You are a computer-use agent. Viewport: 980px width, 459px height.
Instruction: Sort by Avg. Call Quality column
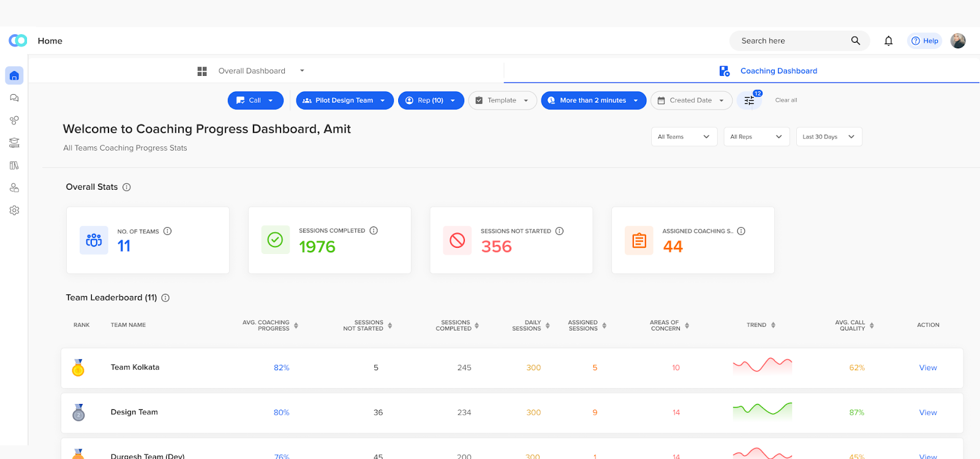click(x=872, y=326)
